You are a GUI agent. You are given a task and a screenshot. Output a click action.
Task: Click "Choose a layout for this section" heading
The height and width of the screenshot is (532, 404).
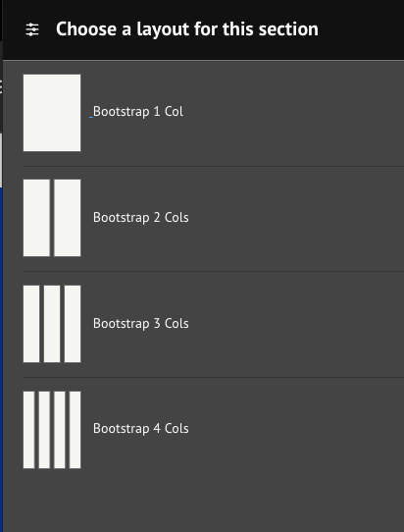click(187, 29)
